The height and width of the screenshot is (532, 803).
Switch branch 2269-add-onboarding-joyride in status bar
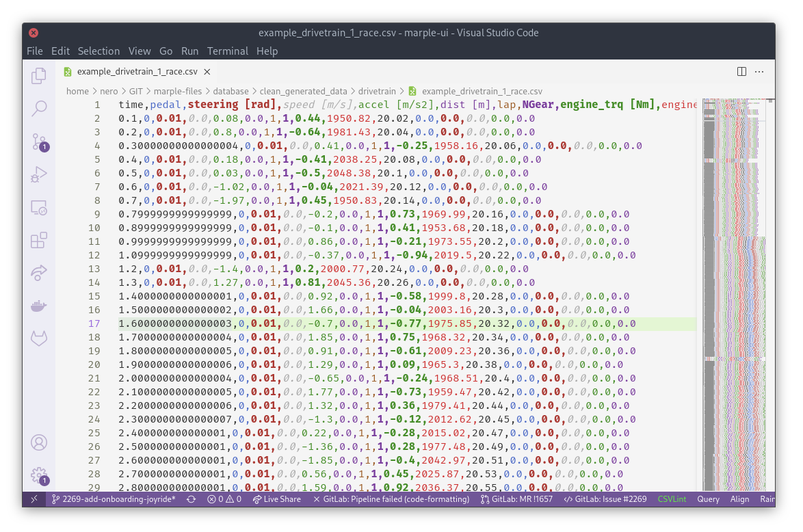pyautogui.click(x=114, y=499)
